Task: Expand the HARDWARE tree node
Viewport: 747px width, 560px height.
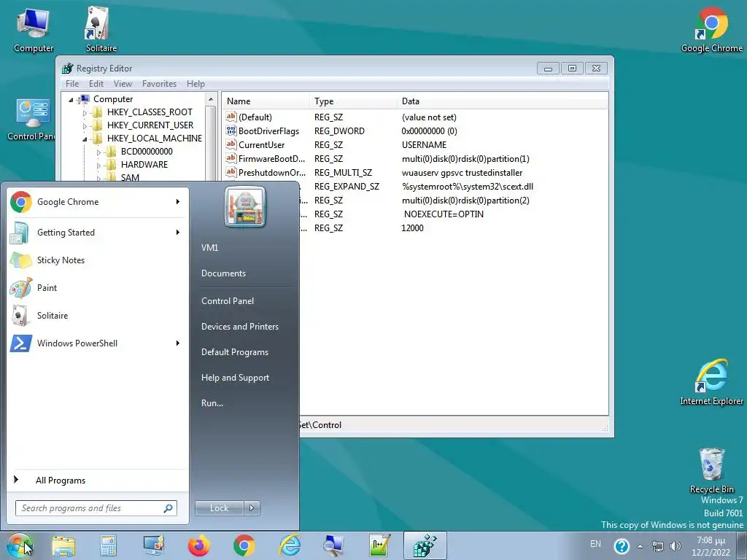Action: pos(98,166)
